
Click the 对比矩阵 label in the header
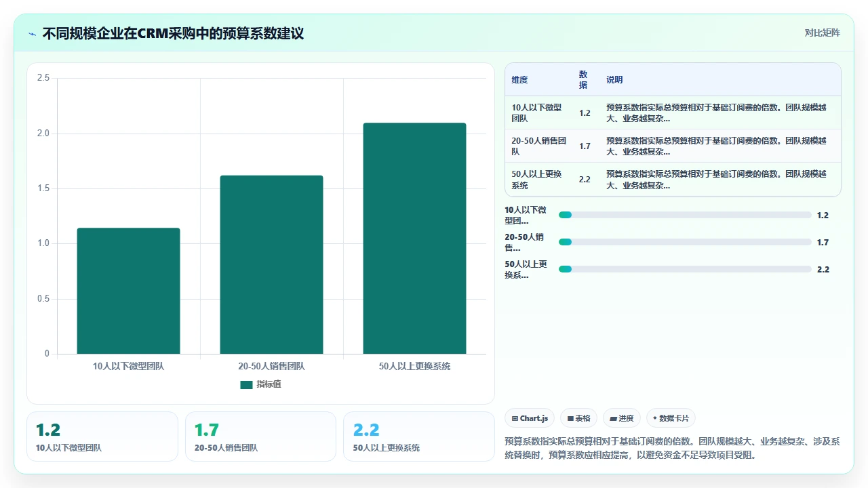tap(822, 33)
